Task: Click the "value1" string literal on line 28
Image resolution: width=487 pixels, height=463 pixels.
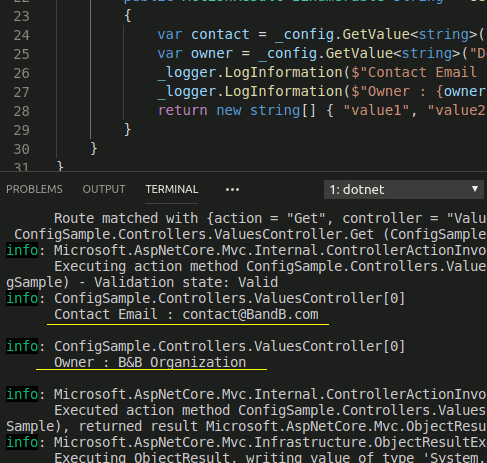Action: 376,110
